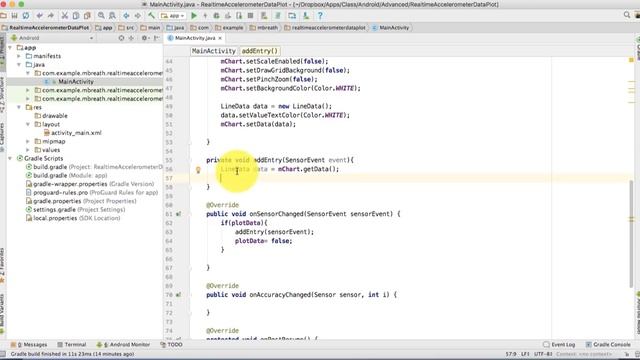The width and height of the screenshot is (640, 360).
Task: Click the yellow warning marker atop editor stripe
Action: click(631, 60)
